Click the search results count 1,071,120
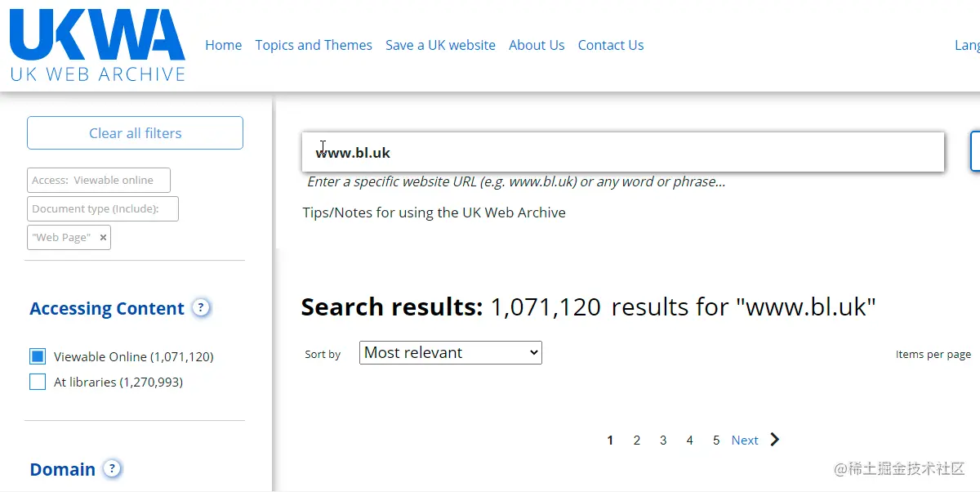 pos(546,307)
